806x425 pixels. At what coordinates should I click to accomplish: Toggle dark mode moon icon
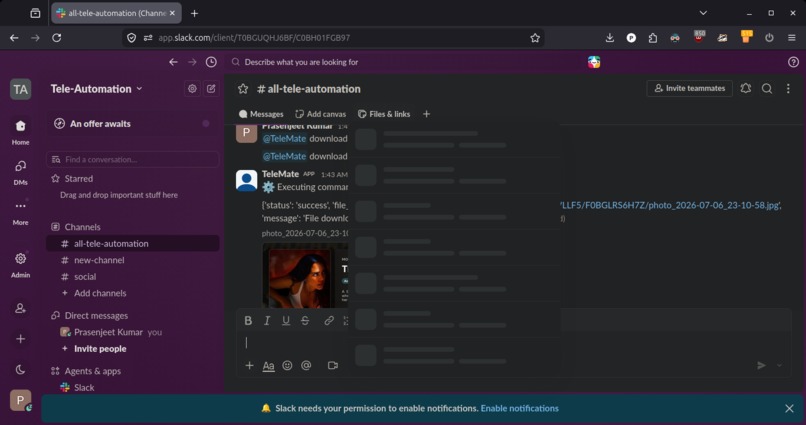tap(20, 369)
